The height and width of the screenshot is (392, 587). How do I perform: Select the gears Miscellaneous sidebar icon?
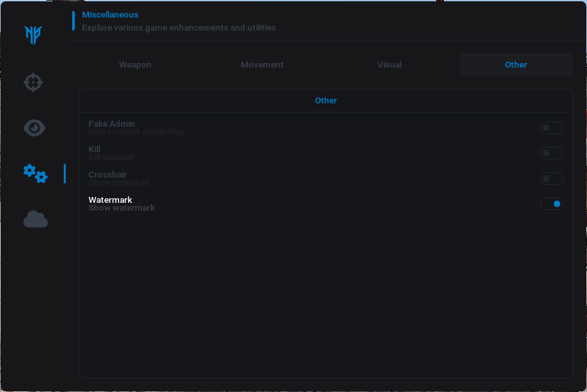(x=35, y=174)
